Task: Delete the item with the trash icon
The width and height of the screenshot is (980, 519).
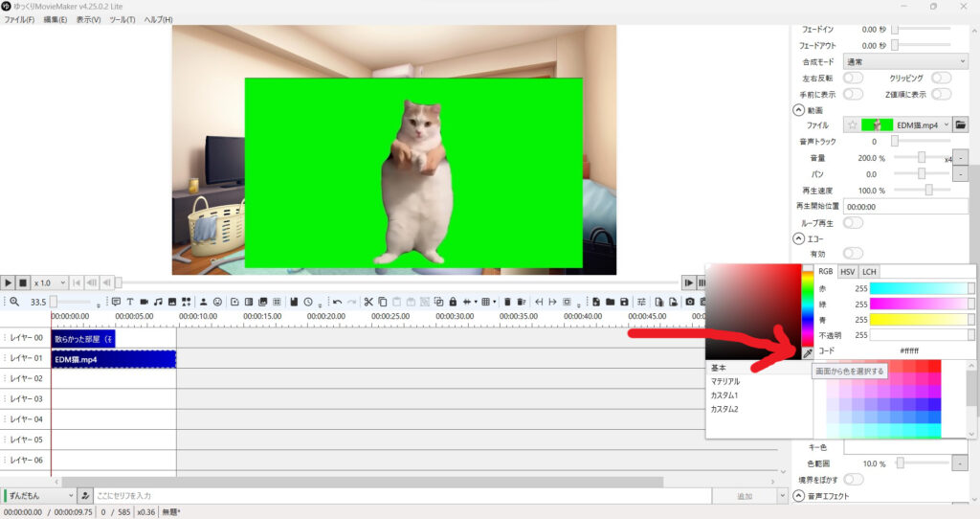Action: [507, 302]
